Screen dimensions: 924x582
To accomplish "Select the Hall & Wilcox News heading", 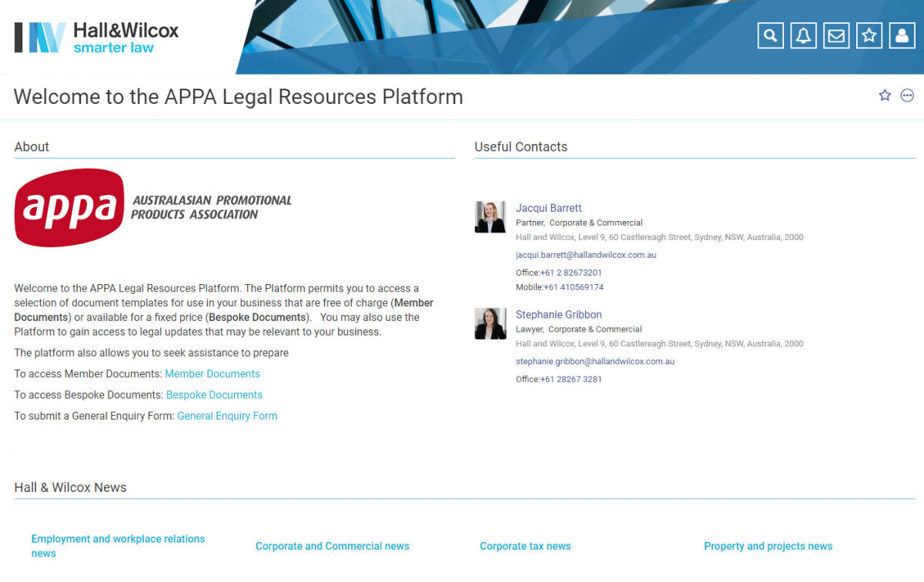I will point(70,487).
